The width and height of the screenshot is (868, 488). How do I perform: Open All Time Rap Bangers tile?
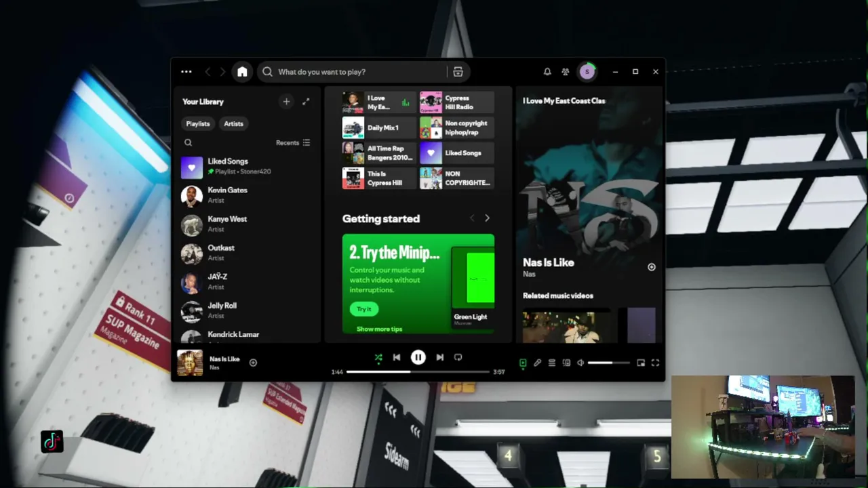click(x=379, y=153)
